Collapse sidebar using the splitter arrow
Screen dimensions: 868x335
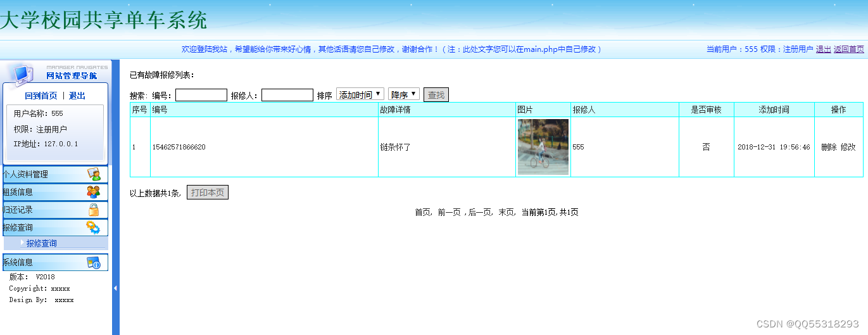point(115,288)
